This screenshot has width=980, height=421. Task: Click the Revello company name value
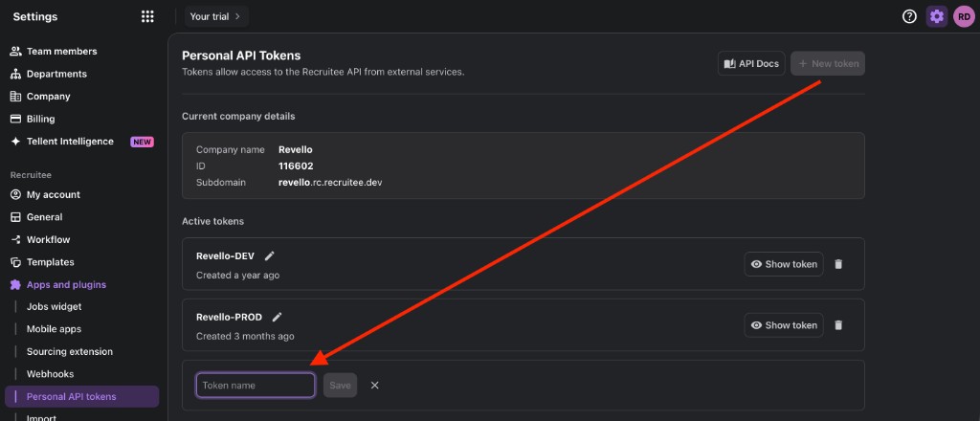click(x=296, y=150)
